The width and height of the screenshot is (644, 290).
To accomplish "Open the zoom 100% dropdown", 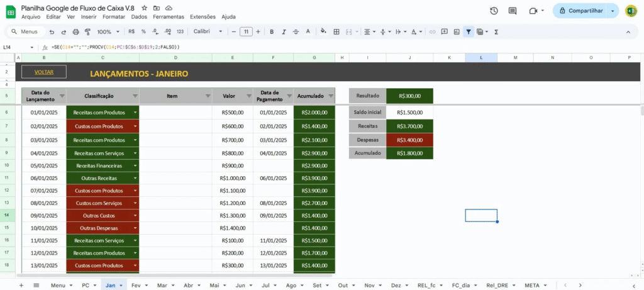I will pos(108,31).
